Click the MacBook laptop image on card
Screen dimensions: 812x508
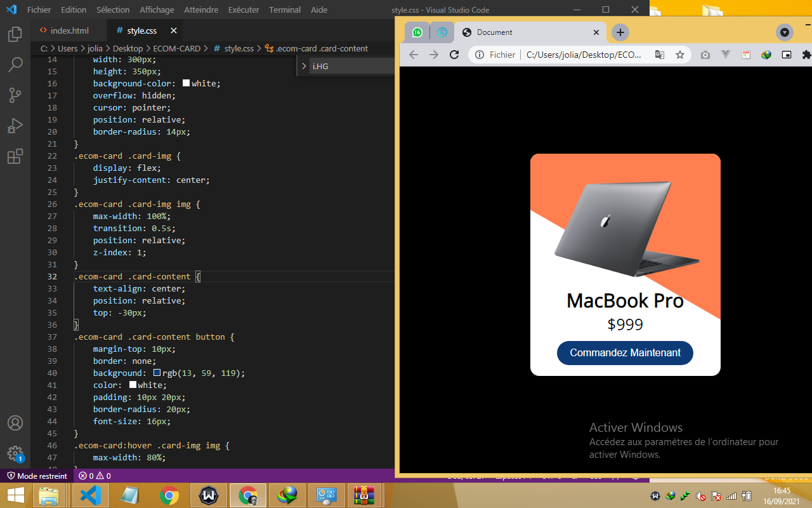tap(627, 229)
